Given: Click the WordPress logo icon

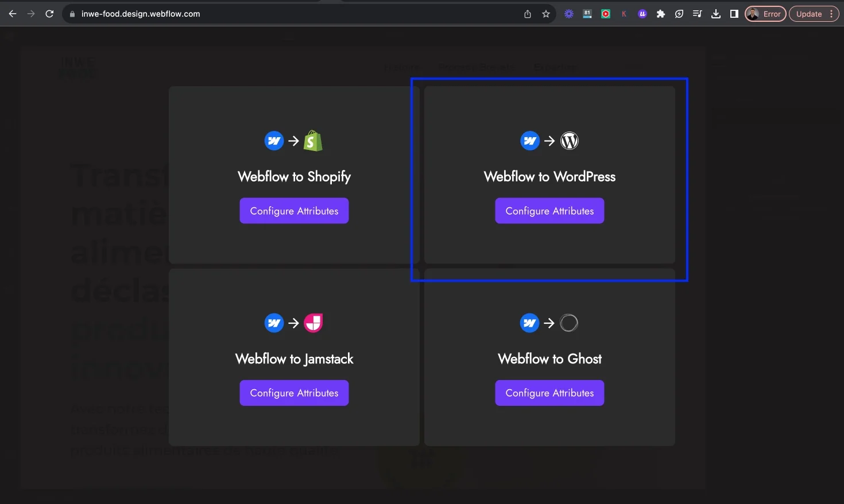Looking at the screenshot, I should [569, 141].
